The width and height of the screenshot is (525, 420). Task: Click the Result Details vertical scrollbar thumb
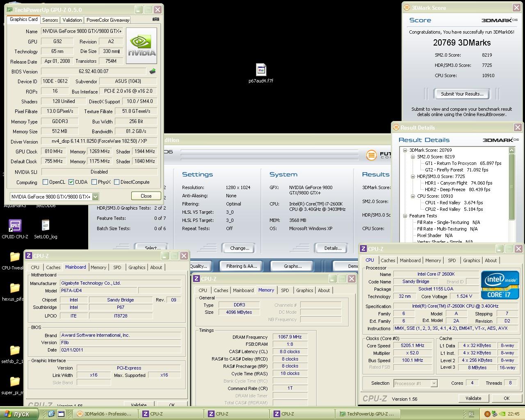point(511,187)
